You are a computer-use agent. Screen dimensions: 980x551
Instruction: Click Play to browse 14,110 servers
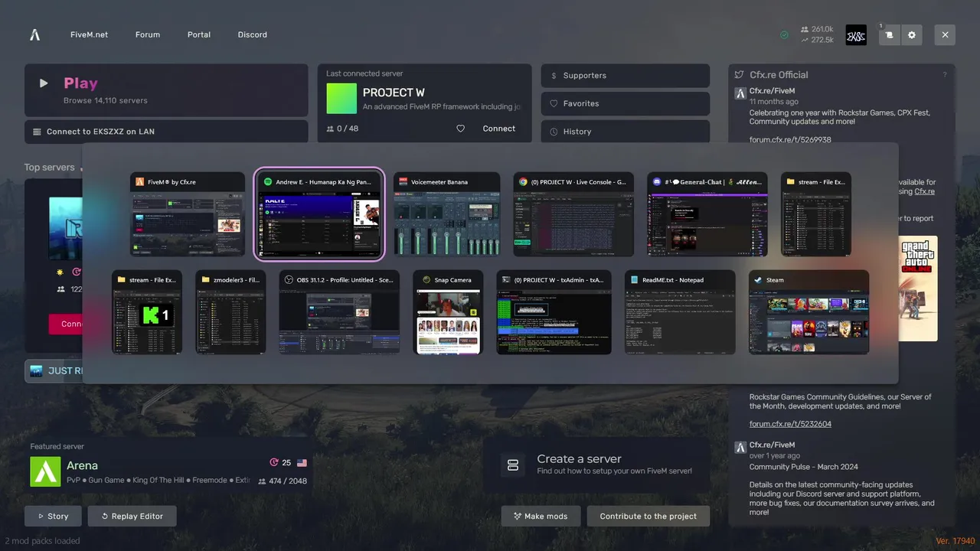point(166,90)
